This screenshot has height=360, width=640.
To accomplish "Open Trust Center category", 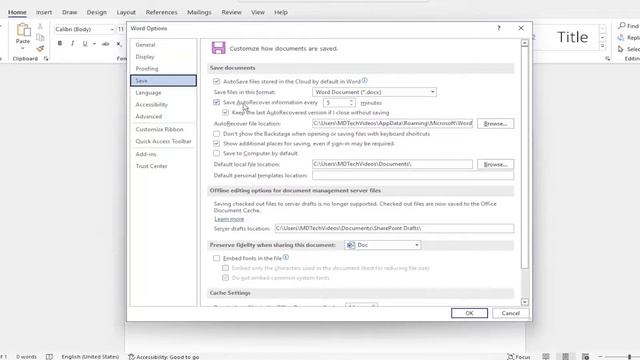I will point(163,166).
